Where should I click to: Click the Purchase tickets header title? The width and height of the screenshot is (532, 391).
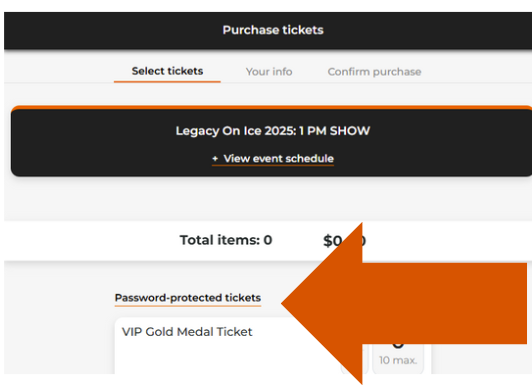[273, 30]
